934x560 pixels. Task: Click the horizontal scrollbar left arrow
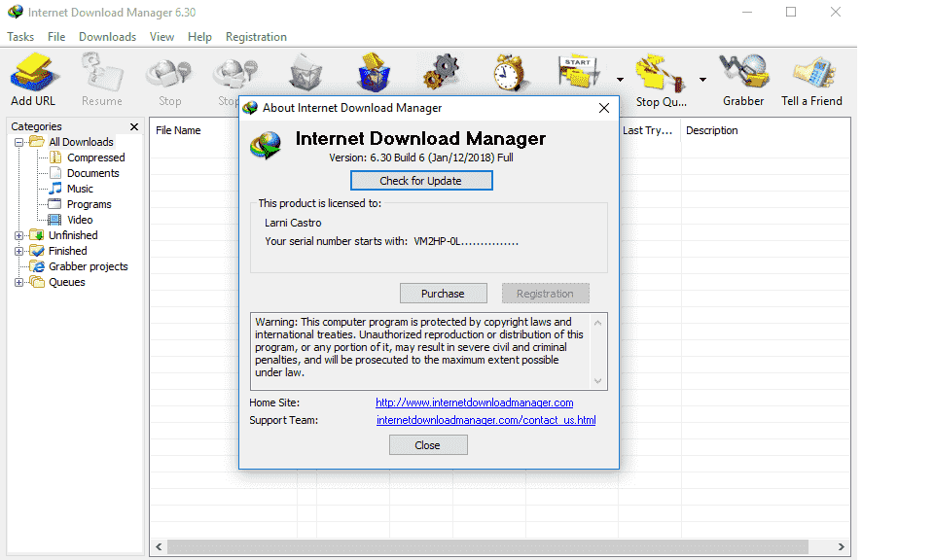point(159,547)
